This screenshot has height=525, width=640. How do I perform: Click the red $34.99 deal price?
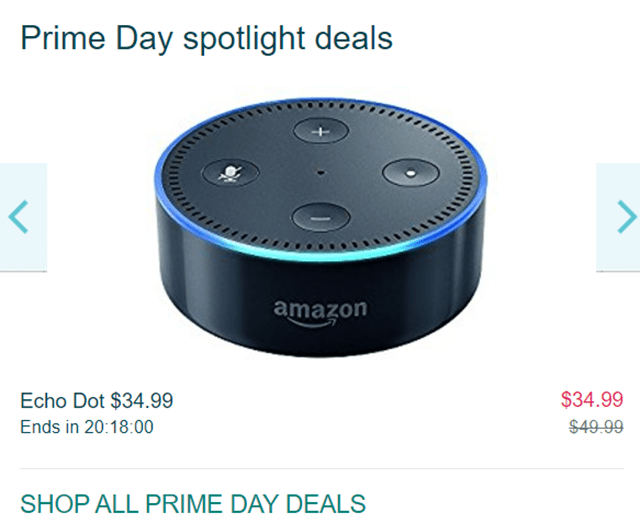pos(592,401)
